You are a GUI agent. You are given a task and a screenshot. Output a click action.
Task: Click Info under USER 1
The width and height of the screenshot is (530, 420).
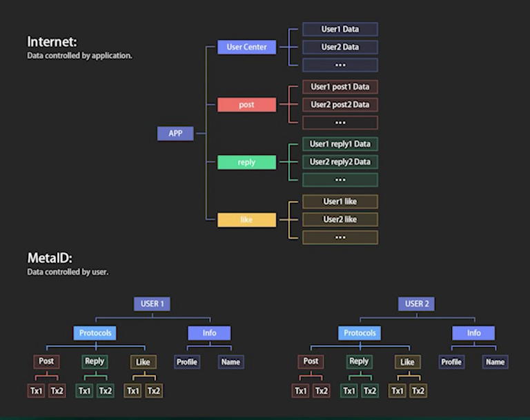pos(209,333)
